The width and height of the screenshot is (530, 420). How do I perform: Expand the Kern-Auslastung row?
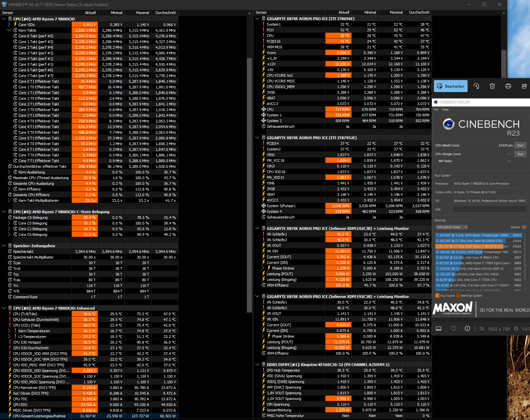[9, 172]
